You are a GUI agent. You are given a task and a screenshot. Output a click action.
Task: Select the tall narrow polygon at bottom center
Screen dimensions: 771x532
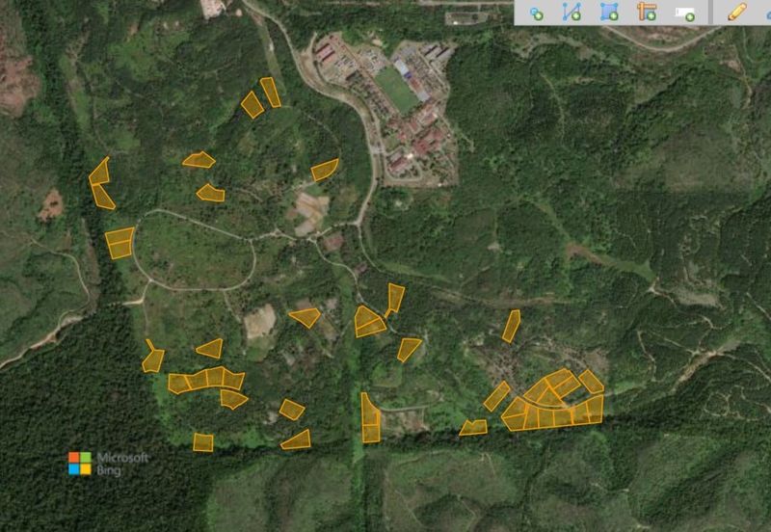pos(370,418)
